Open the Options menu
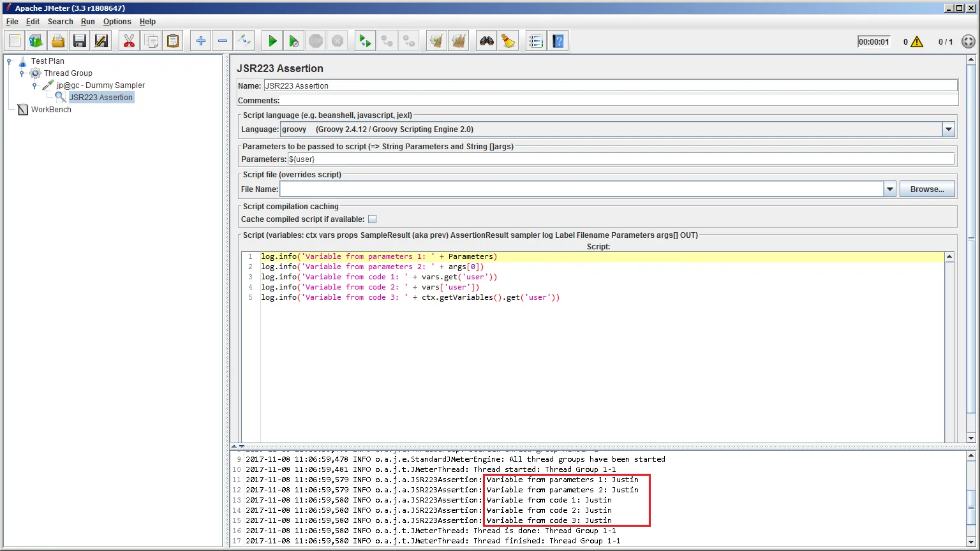This screenshot has height=551, width=980. (117, 22)
